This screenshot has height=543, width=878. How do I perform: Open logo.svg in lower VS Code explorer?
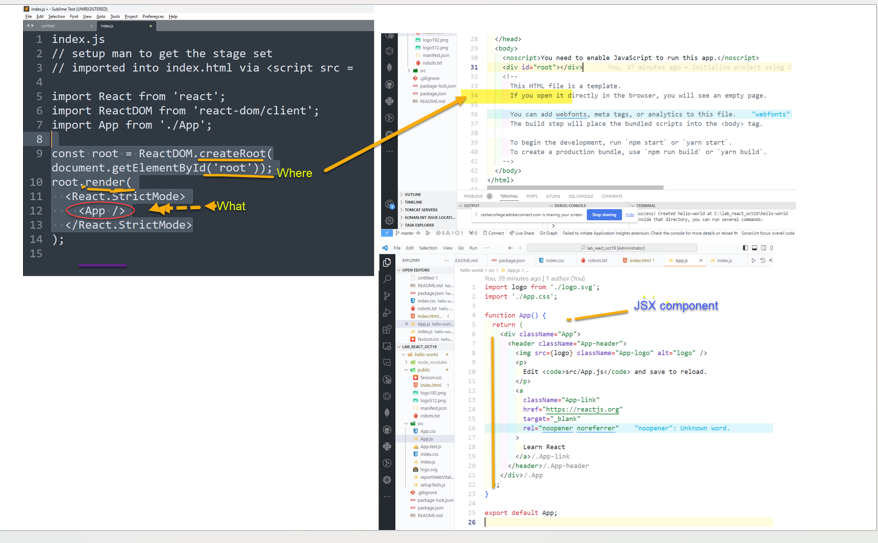(x=426, y=470)
